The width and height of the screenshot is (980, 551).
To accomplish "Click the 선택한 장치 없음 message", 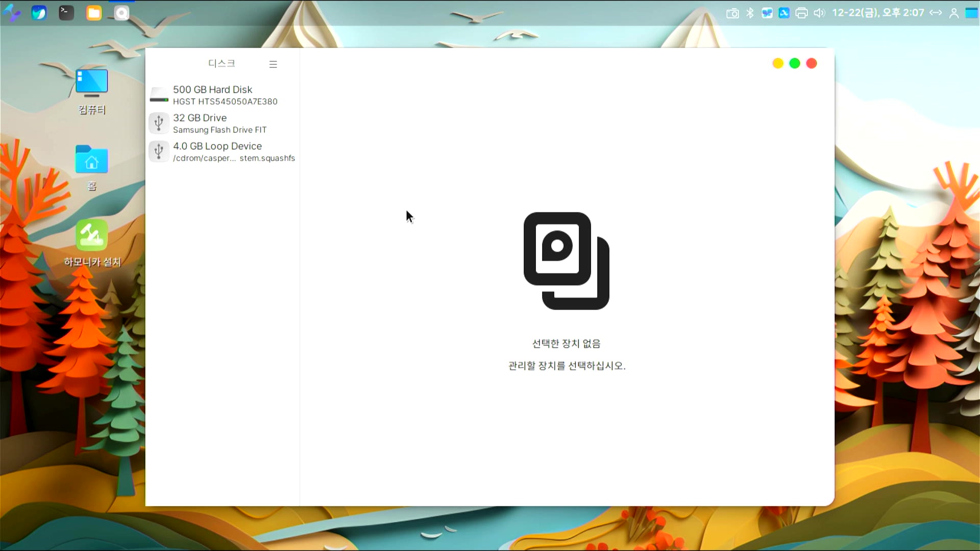I will coord(567,344).
